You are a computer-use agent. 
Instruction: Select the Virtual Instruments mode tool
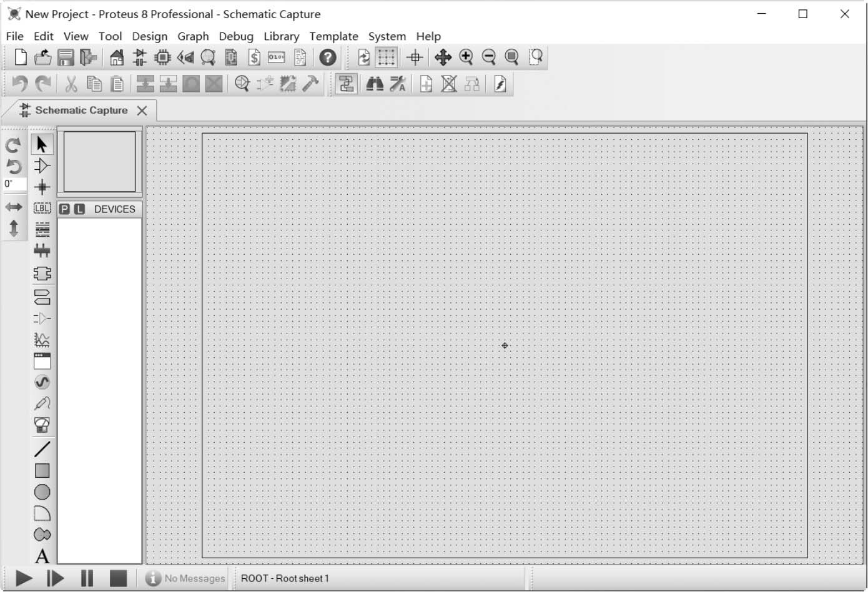click(x=42, y=425)
